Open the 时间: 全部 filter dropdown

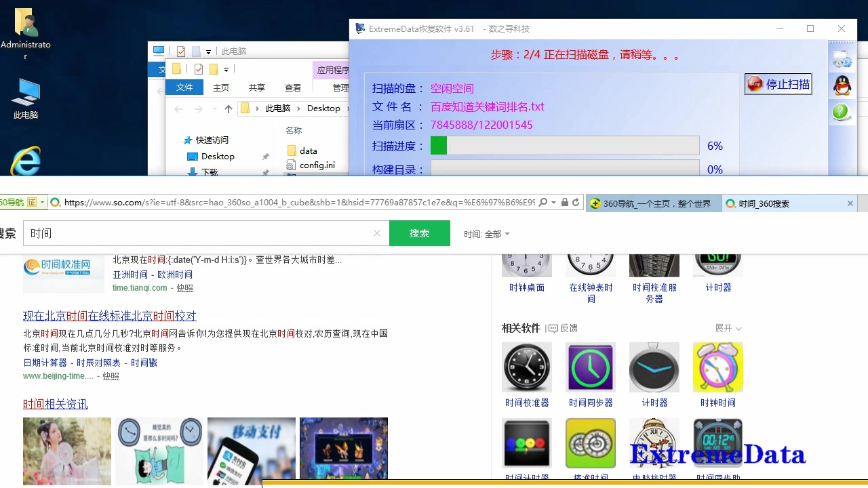click(487, 234)
